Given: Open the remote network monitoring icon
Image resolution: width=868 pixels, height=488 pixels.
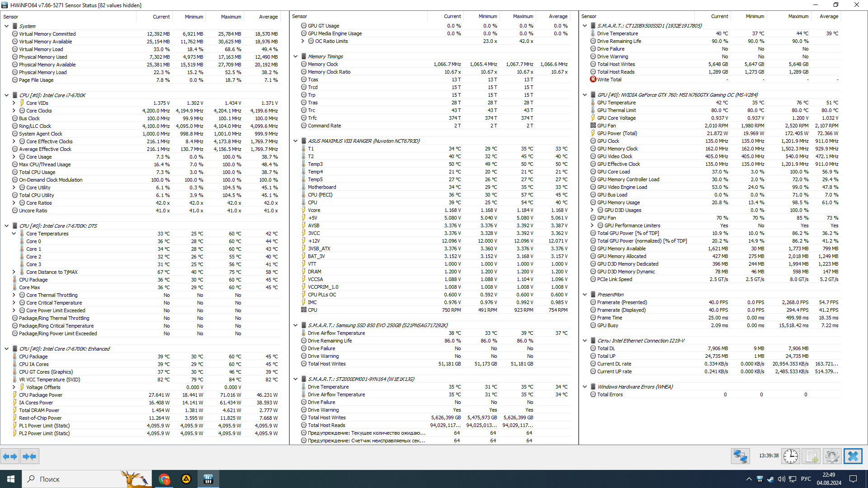Looking at the screenshot, I should tap(740, 456).
